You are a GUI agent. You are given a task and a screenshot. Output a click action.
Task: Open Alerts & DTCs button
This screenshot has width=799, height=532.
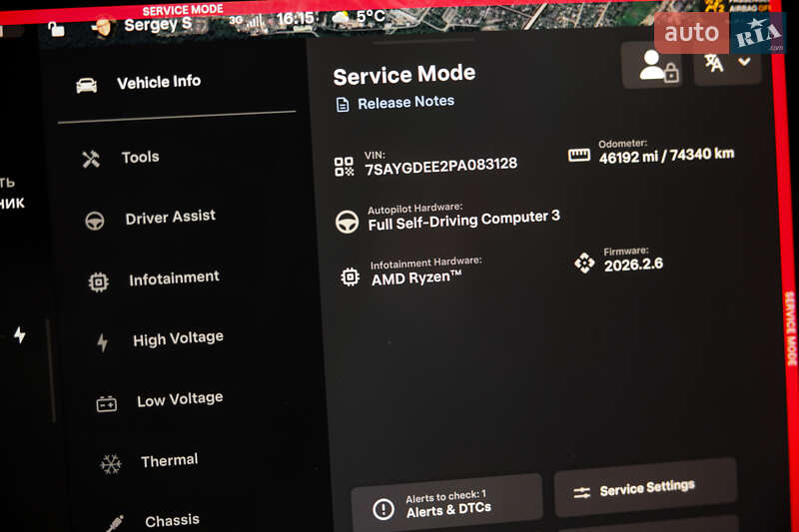pos(446,503)
